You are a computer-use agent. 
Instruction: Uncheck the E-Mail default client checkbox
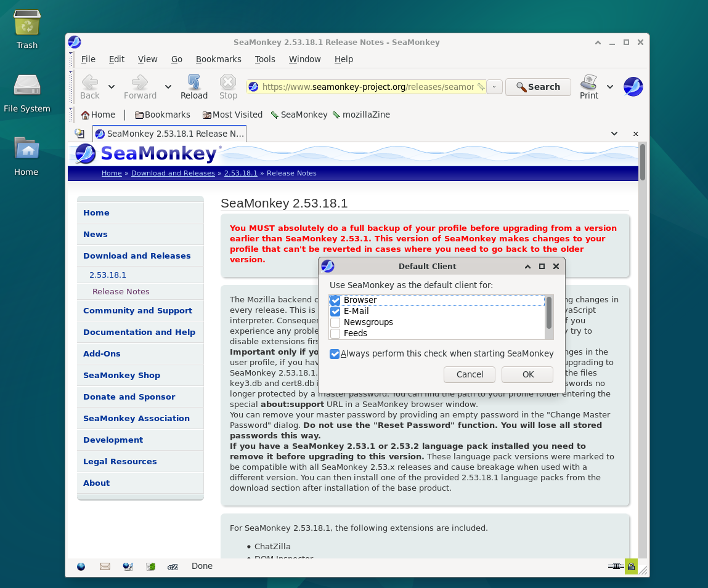click(x=335, y=312)
